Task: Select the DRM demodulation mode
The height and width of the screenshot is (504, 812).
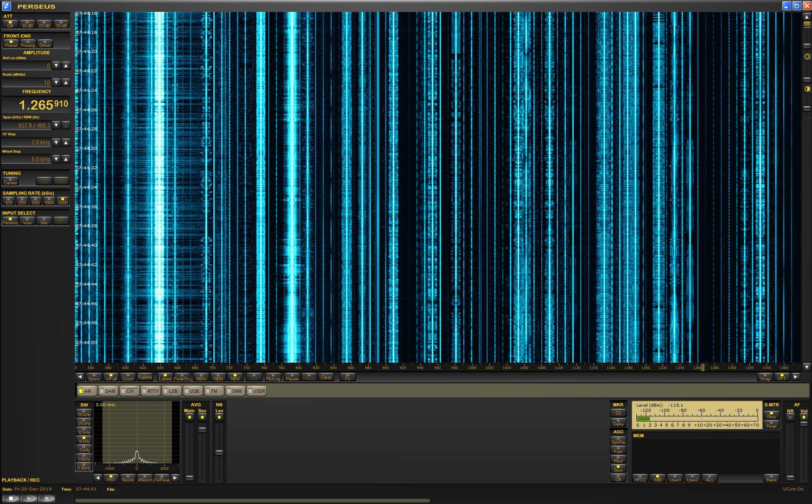Action: (x=235, y=391)
